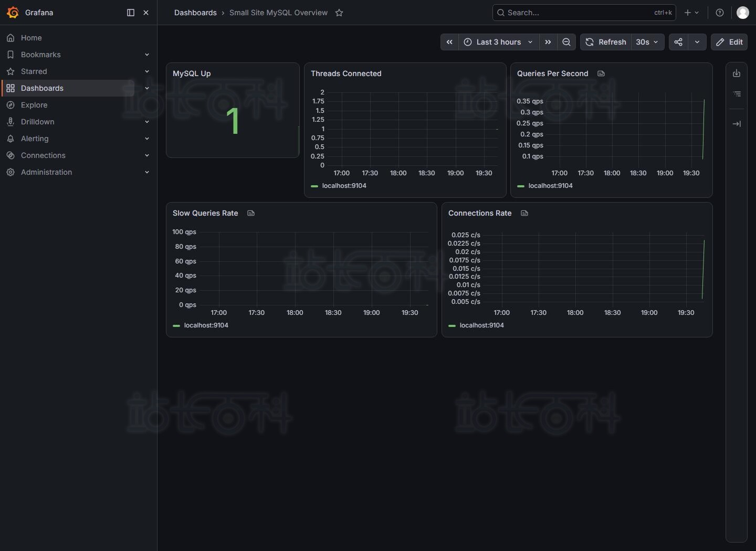Close the sidebar menu with X
The height and width of the screenshot is (551, 756).
click(146, 13)
